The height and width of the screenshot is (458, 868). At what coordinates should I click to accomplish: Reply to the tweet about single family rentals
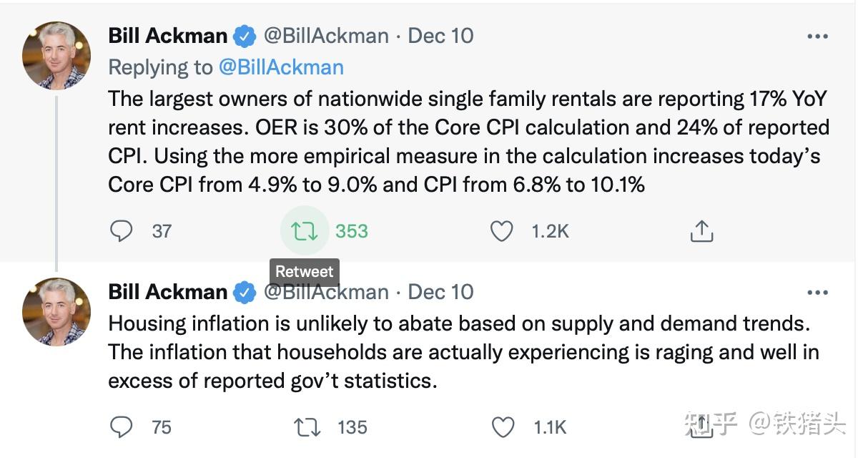coord(122,231)
